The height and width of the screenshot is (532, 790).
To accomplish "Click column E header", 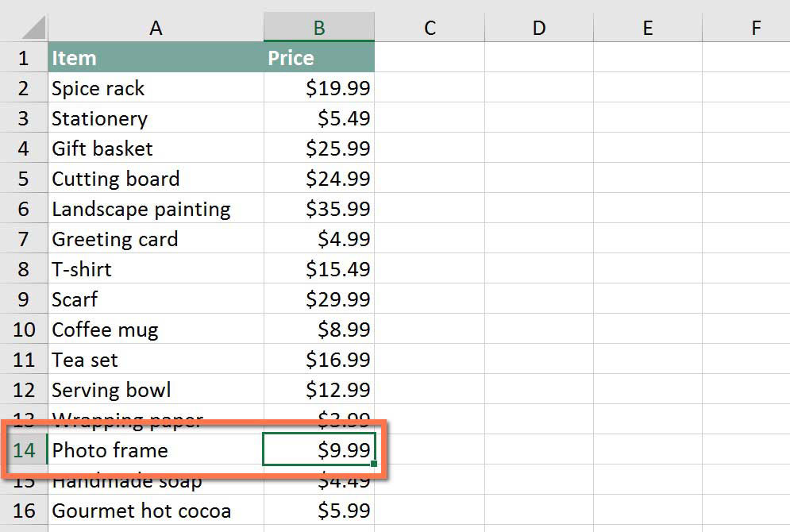I will (x=647, y=27).
